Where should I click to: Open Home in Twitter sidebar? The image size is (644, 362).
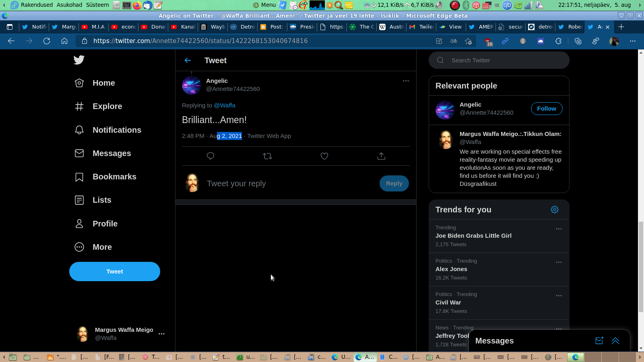pos(95,83)
